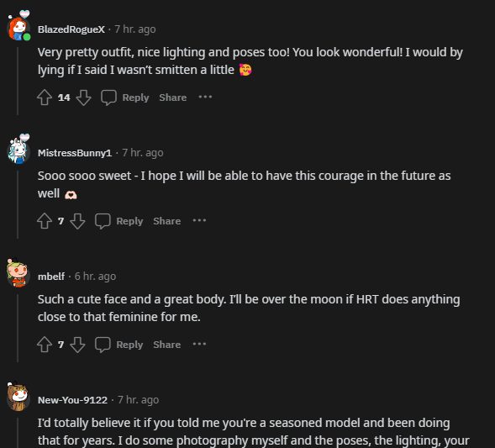Open more options on mbelf's comment
Image resolution: width=495 pixels, height=448 pixels.
click(199, 344)
